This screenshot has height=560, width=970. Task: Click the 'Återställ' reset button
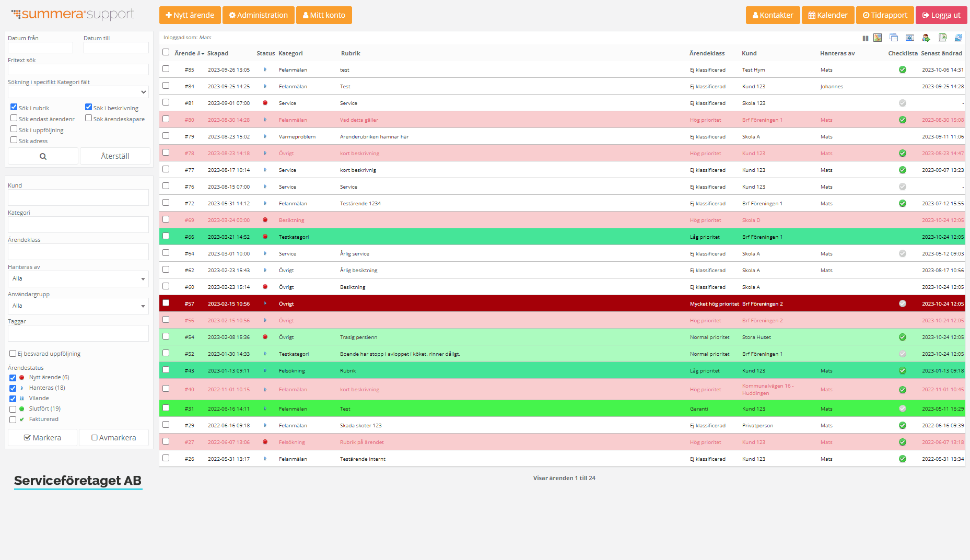click(115, 156)
